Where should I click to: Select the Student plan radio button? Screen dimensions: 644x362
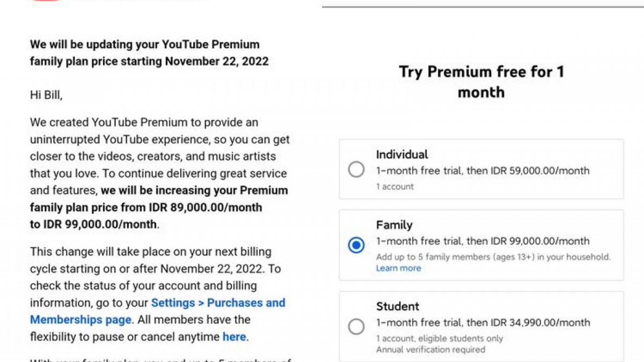click(356, 327)
